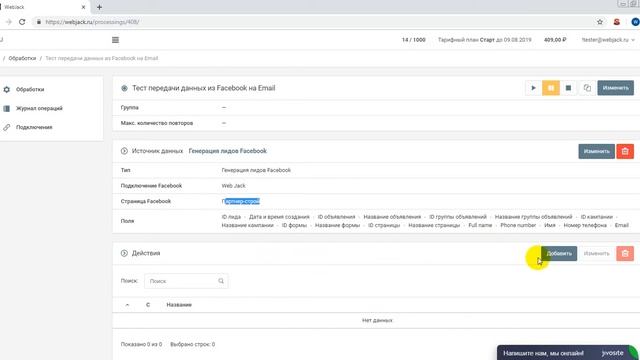
Task: Click Изменить button for Источник данных
Action: [x=596, y=151]
